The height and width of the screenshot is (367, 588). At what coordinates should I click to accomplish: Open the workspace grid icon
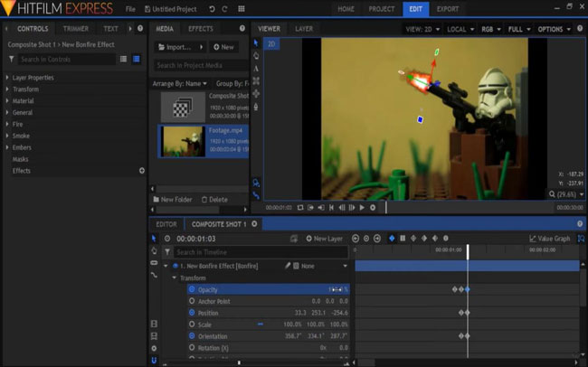[242, 9]
